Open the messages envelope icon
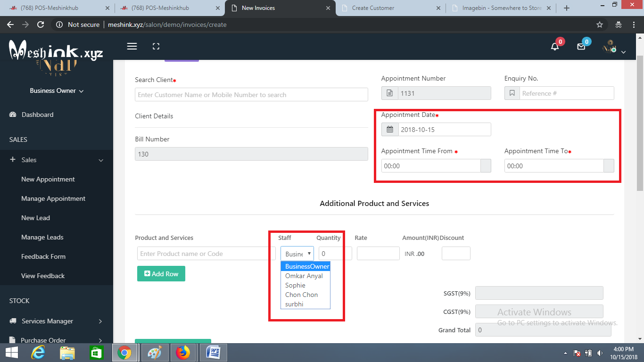Viewport: 644px width, 362px height. point(581,47)
